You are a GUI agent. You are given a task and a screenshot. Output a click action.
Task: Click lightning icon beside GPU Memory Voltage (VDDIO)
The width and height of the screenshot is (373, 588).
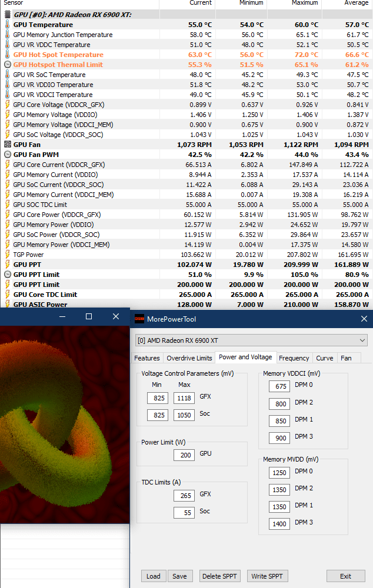[7, 115]
